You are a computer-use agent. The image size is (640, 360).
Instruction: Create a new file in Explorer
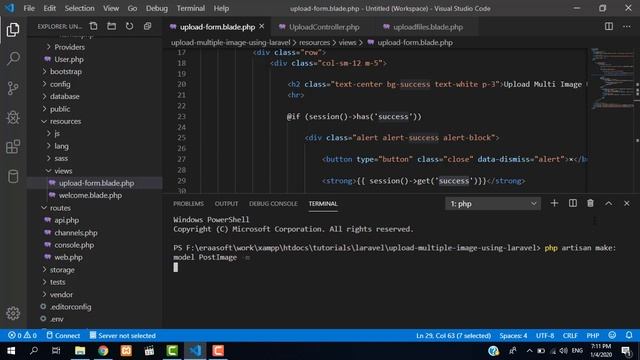point(93,27)
